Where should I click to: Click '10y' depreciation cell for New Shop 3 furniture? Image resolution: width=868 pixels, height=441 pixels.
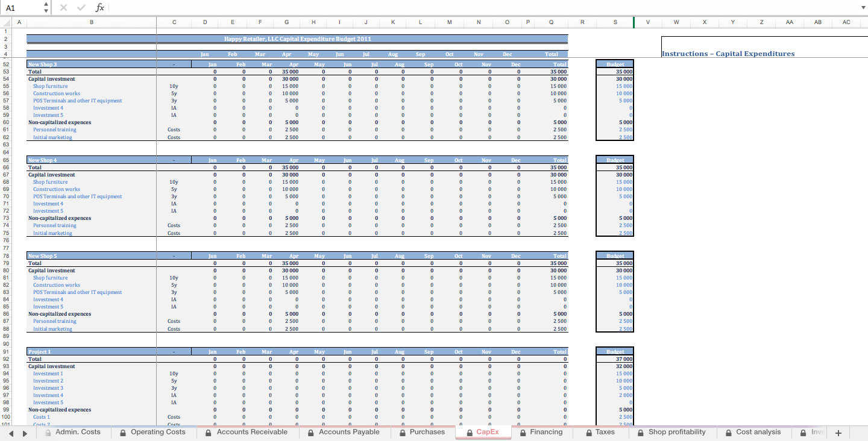174,86
